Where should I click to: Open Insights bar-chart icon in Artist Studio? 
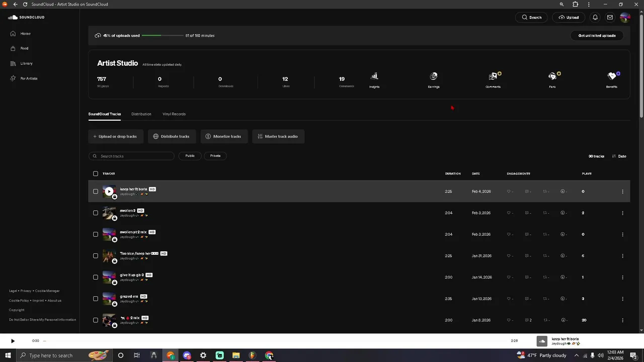point(374,76)
